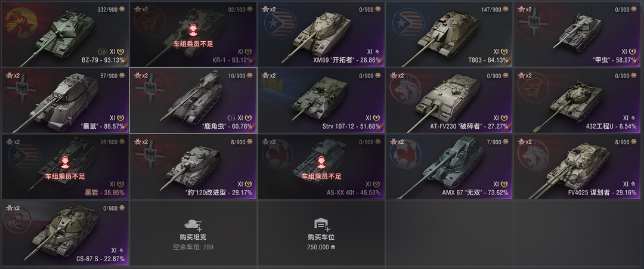
Task: Click the 147/900 token counter on T803
Action: tap(495, 10)
